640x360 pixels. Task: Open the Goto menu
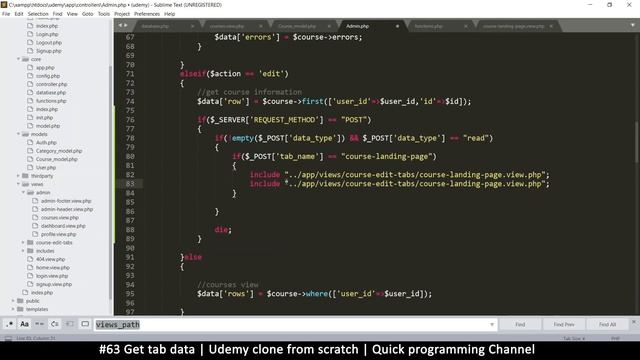point(88,14)
